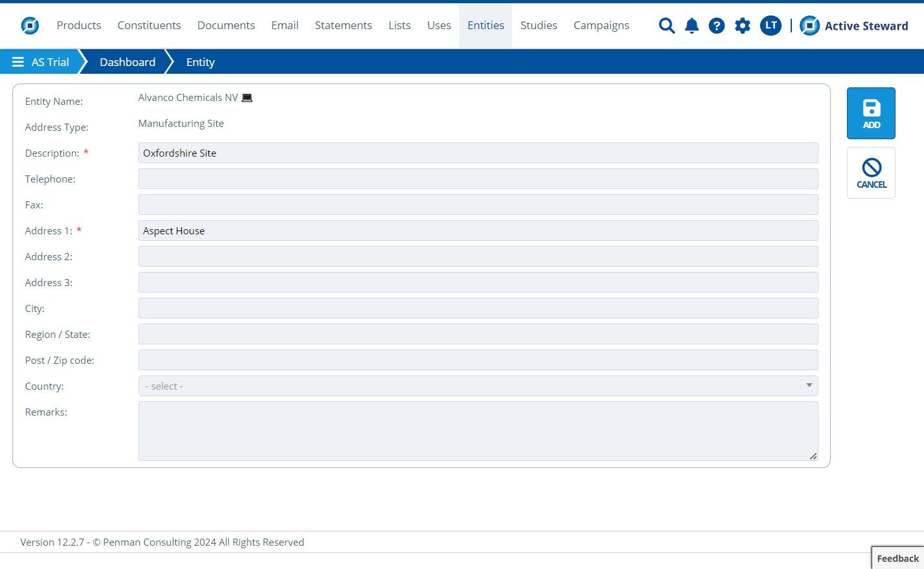
Task: Open the search magnifier icon
Action: coord(666,25)
